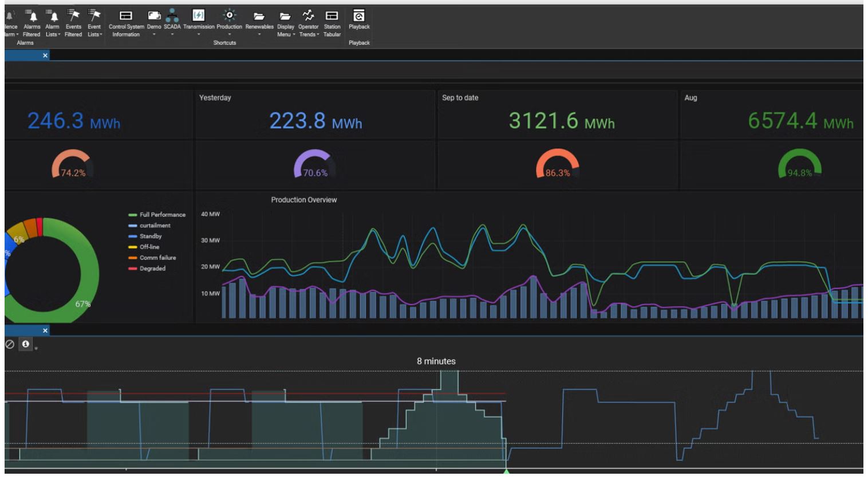The width and height of the screenshot is (868, 480).
Task: Open Control System Information display
Action: coord(126,23)
